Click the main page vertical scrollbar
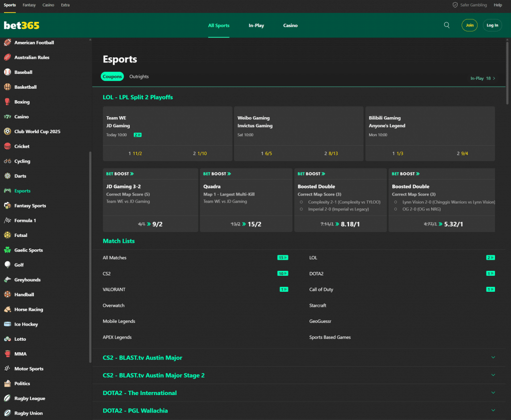The height and width of the screenshot is (420, 511). click(x=507, y=72)
